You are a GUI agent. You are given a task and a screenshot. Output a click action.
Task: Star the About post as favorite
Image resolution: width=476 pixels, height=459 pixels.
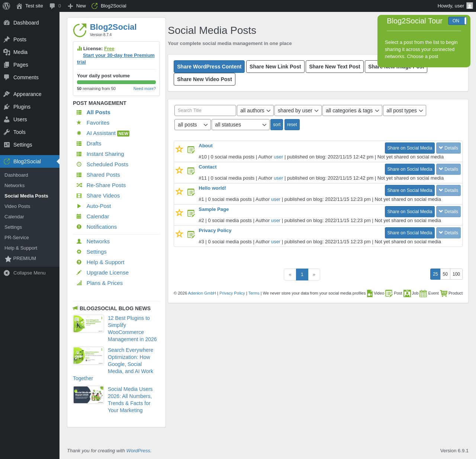point(179,149)
